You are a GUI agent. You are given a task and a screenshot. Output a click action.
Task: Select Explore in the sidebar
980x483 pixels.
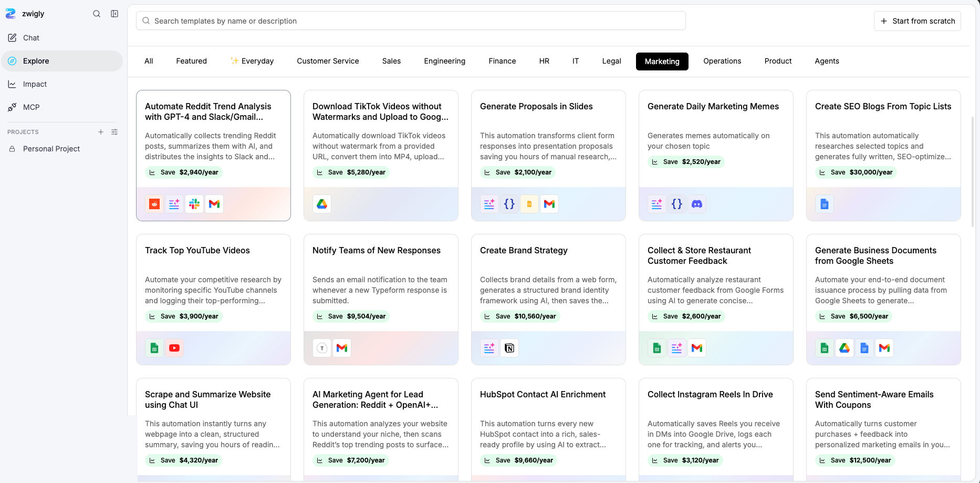(x=62, y=61)
